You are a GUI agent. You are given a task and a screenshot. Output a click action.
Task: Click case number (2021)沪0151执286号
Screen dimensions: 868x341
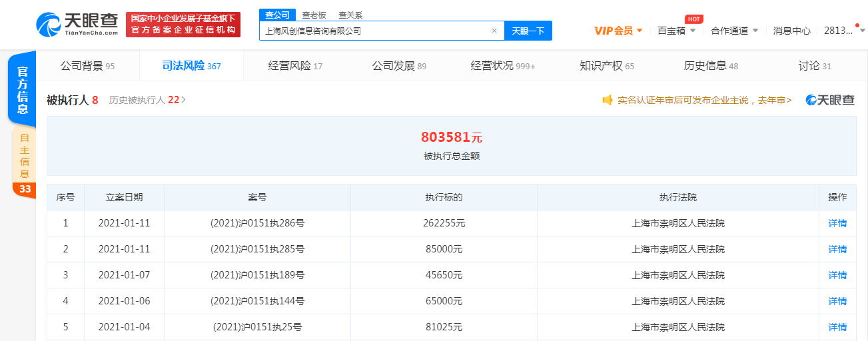257,223
